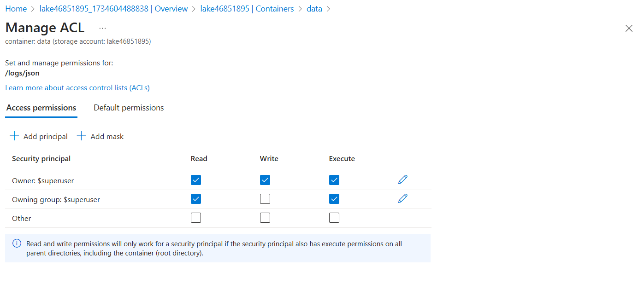The image size is (644, 307).
Task: Uncheck Execute permission for Owner $superuser
Action: pos(334,180)
